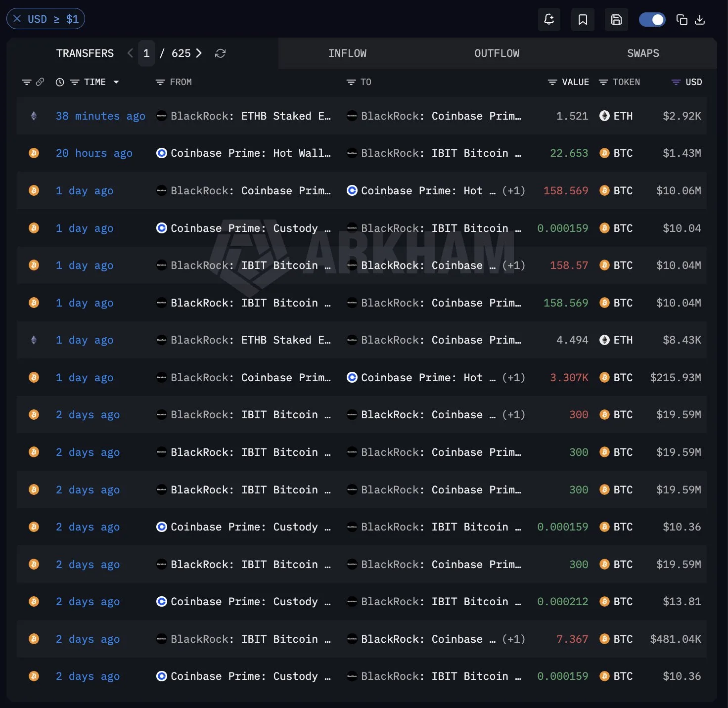Refresh the transfers list

coord(221,53)
